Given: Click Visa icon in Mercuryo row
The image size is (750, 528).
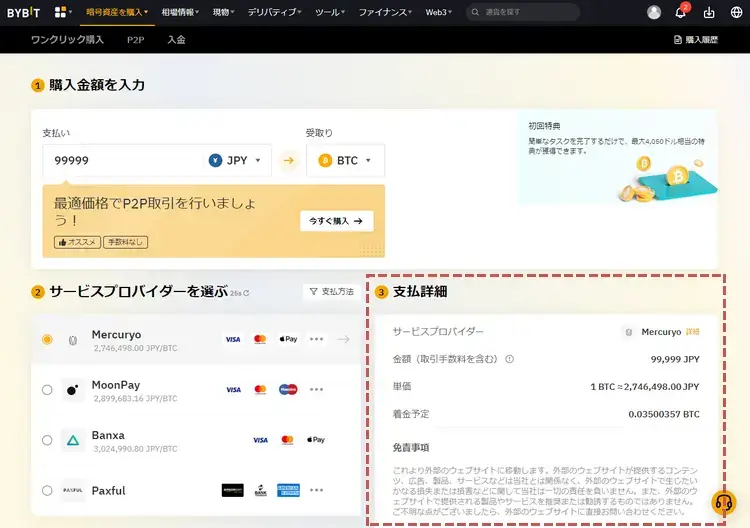Looking at the screenshot, I should (x=233, y=340).
